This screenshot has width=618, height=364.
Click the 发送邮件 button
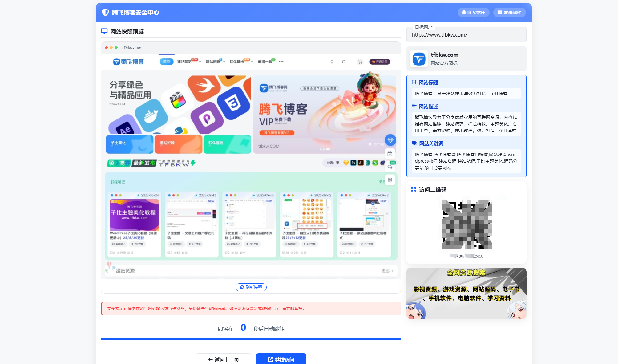click(x=509, y=13)
